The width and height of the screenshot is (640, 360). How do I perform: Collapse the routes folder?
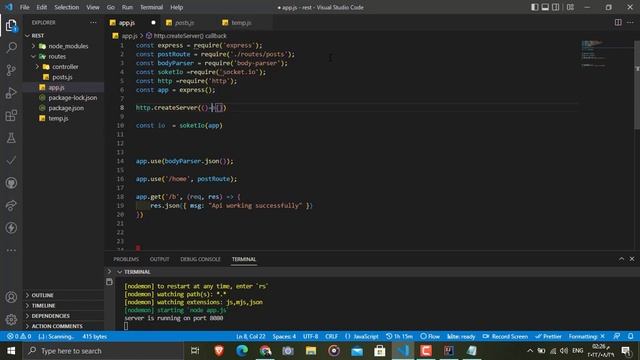pos(63,56)
